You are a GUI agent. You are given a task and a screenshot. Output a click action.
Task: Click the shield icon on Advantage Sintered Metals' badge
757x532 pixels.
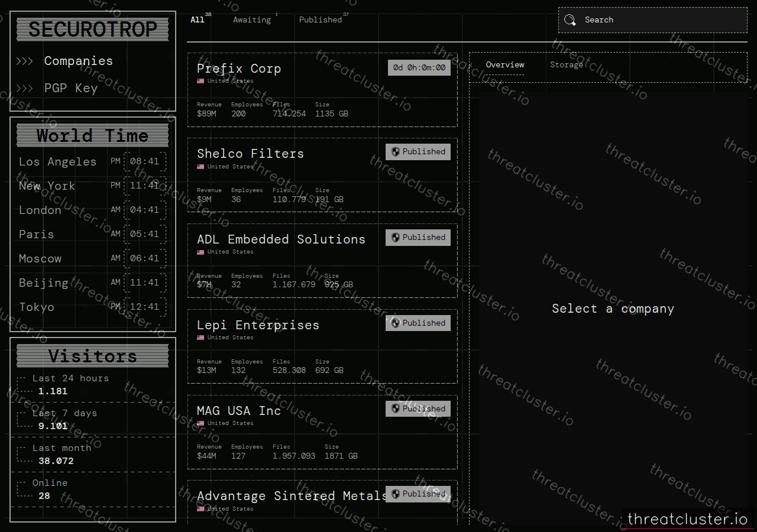(x=396, y=494)
